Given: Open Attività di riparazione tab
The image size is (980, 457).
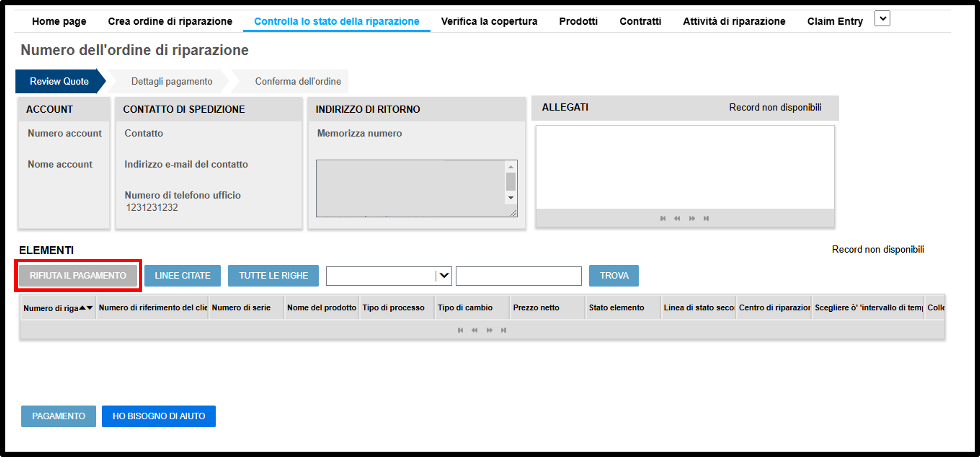Looking at the screenshot, I should 734,21.
